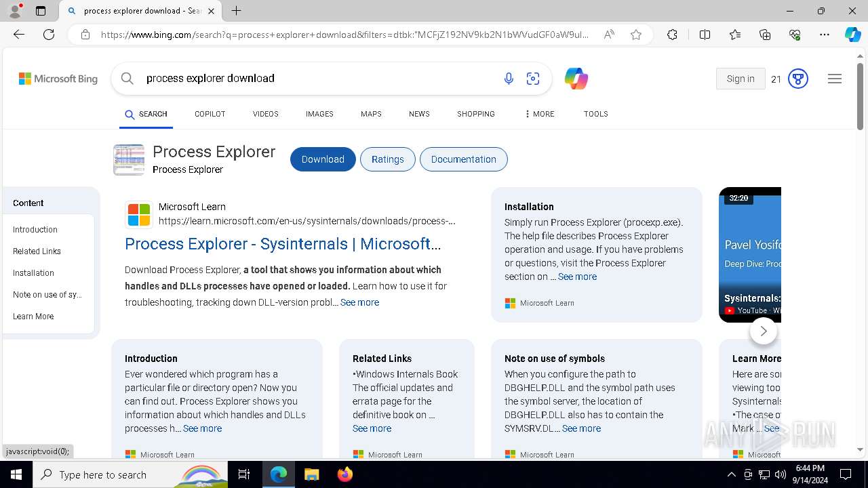
Task: Jump to Learn More in Content sidebar
Action: [x=33, y=317]
